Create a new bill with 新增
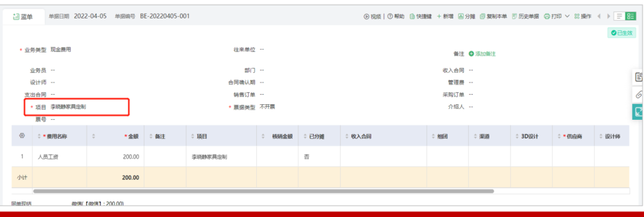The height and width of the screenshot is (217, 644). point(445,17)
